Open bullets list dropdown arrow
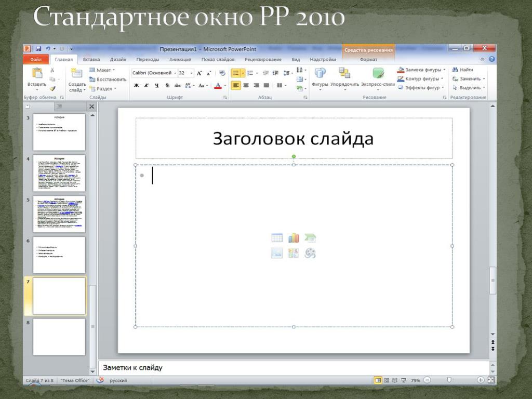The width and height of the screenshot is (532, 399). coord(243,73)
